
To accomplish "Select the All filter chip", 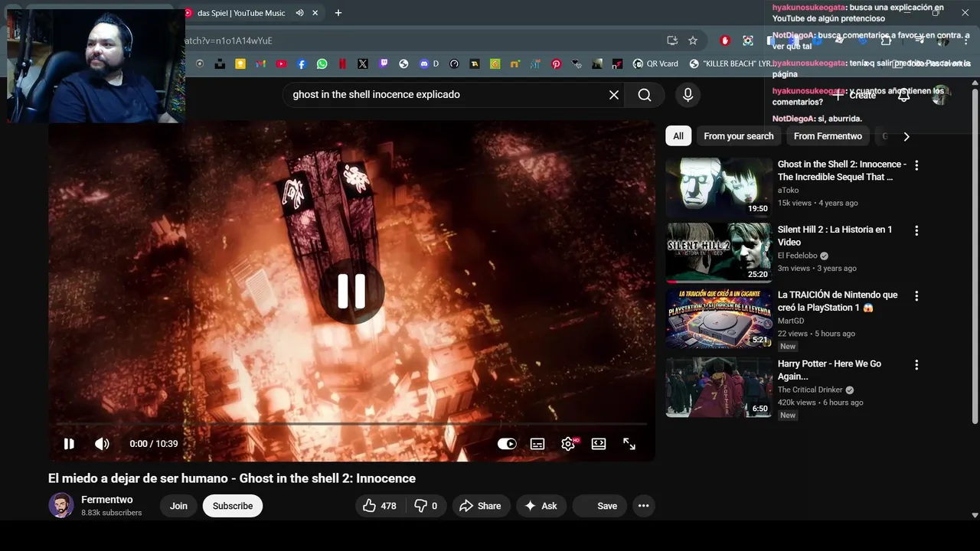I will pos(678,136).
